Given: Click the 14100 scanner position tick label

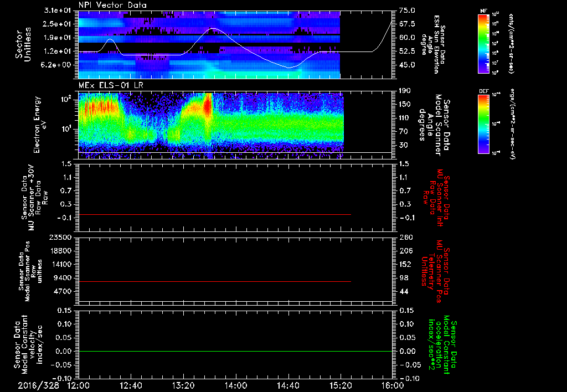Looking at the screenshot, I should (62, 264).
